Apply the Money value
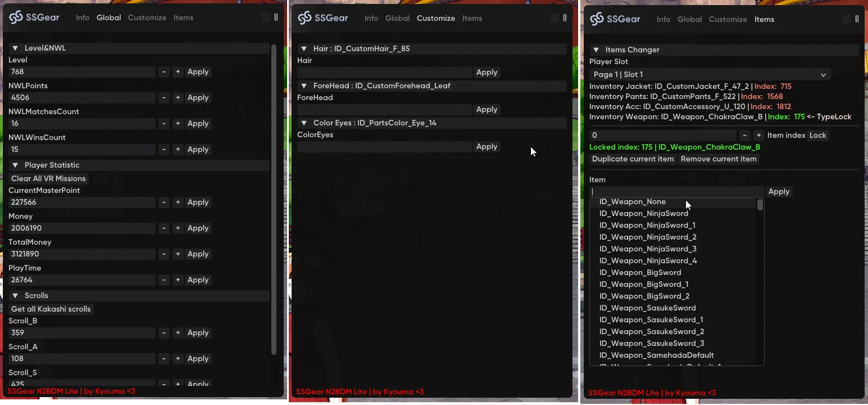 pos(198,228)
